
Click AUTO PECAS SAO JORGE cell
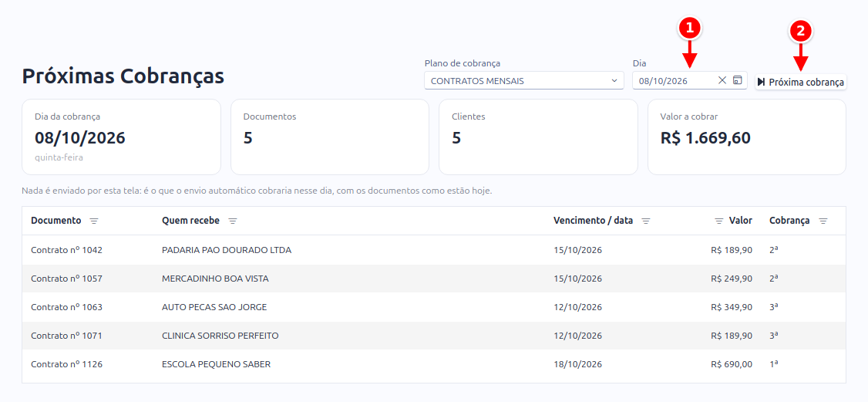click(x=214, y=307)
